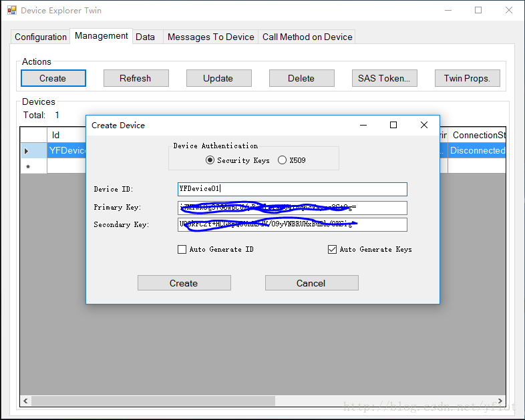Click the Device Explorer Twin app icon
The width and height of the screenshot is (525, 420).
(x=12, y=11)
